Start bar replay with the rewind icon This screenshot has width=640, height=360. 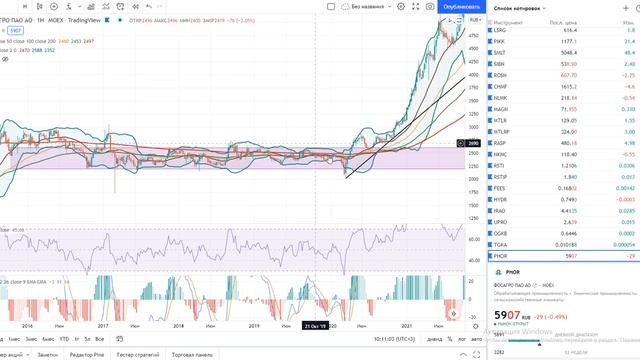click(135, 7)
